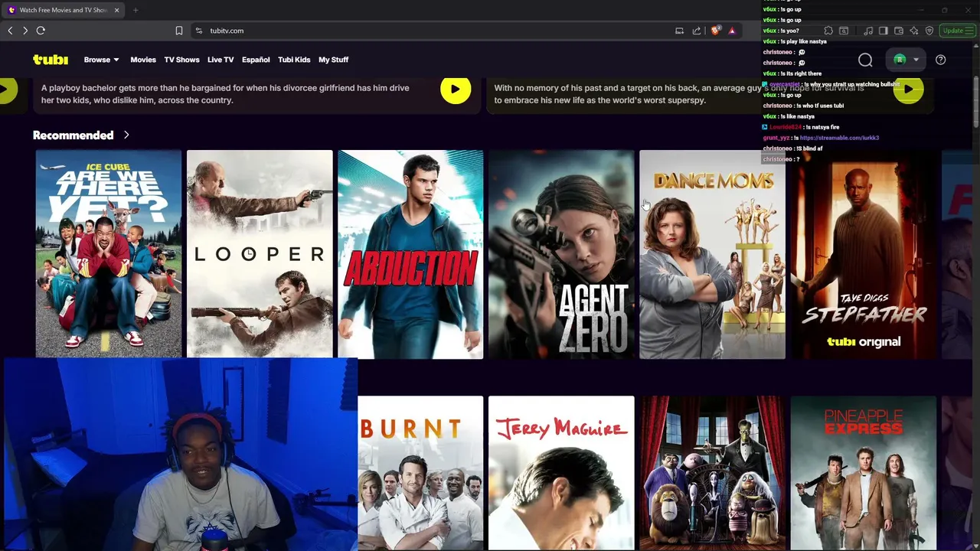The height and width of the screenshot is (551, 980).
Task: Open the Dance Moms poster
Action: click(712, 254)
